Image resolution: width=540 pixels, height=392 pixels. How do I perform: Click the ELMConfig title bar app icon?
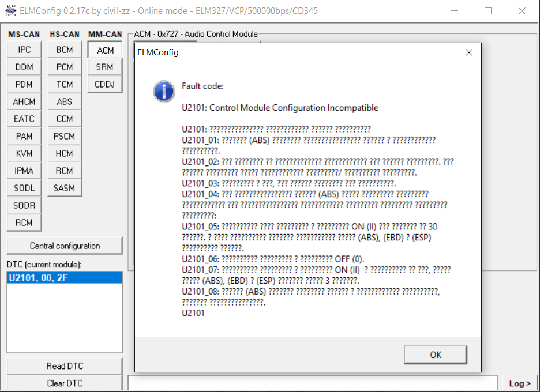[x=10, y=11]
